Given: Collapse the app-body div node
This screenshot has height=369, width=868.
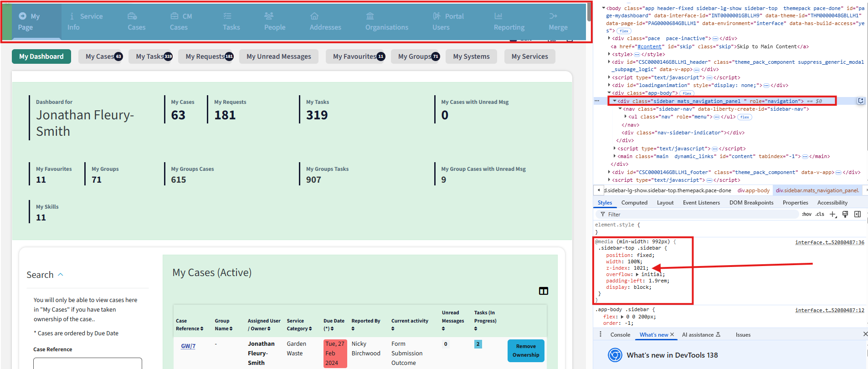Looking at the screenshot, I should [x=609, y=93].
